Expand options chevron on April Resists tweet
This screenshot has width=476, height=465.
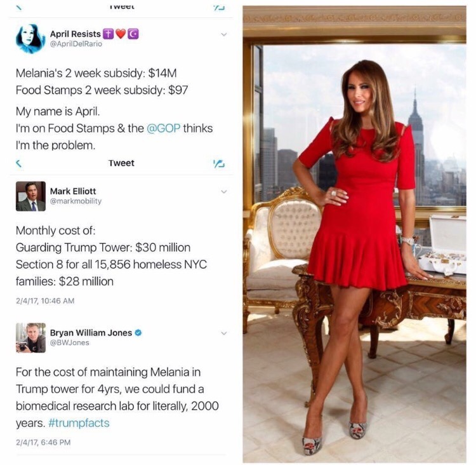(x=224, y=34)
